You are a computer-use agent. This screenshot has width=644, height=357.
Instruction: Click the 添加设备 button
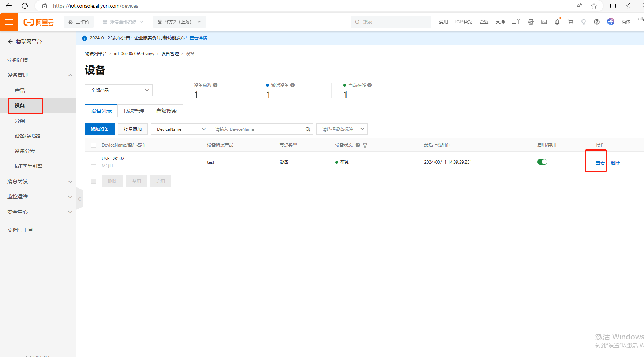(100, 129)
